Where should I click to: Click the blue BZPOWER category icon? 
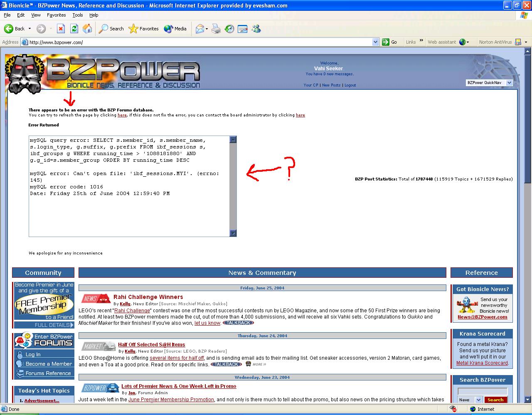coord(100,388)
